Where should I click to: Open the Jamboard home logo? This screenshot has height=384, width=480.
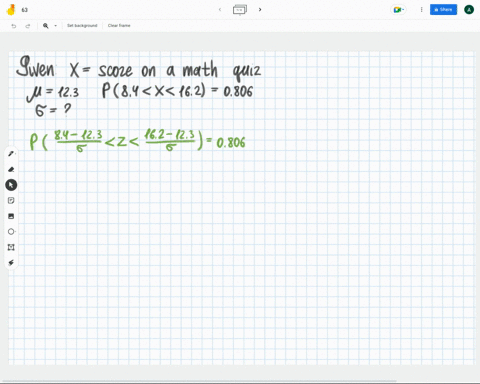pos(11,10)
